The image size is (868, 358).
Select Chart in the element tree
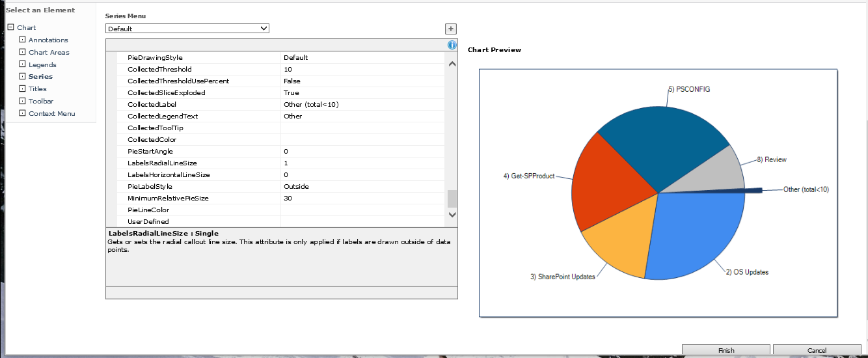click(27, 27)
